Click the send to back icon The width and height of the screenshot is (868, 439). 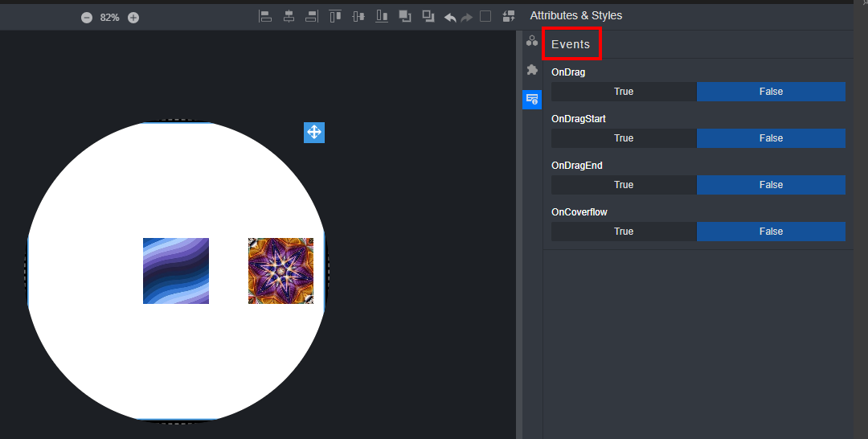pyautogui.click(x=428, y=16)
